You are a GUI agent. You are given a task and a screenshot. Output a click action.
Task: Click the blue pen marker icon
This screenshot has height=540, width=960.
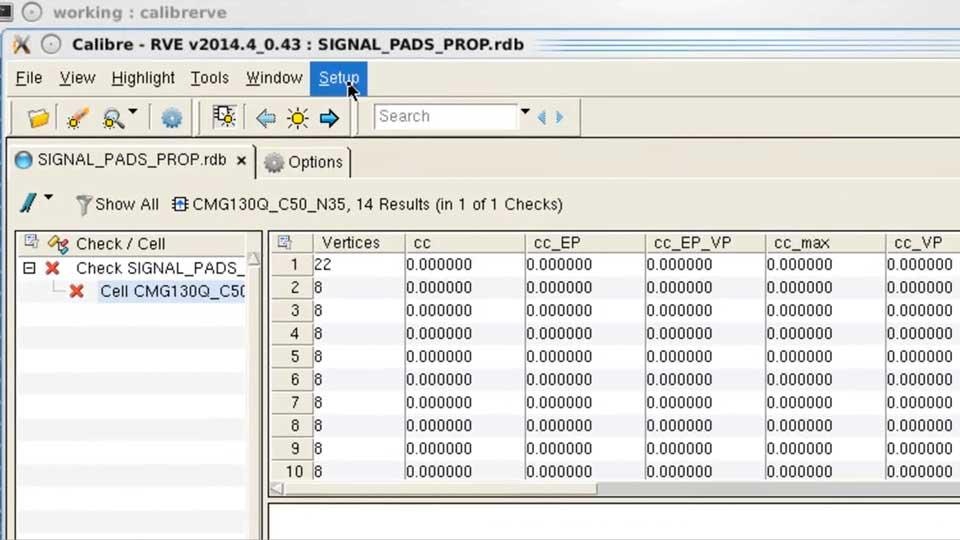coord(28,203)
